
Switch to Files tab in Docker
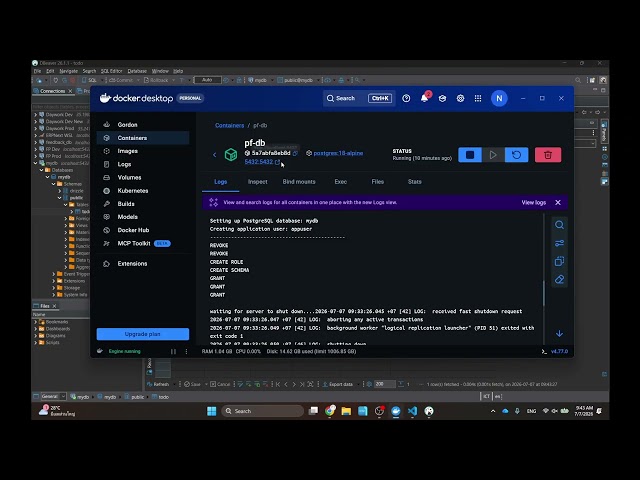tap(378, 182)
